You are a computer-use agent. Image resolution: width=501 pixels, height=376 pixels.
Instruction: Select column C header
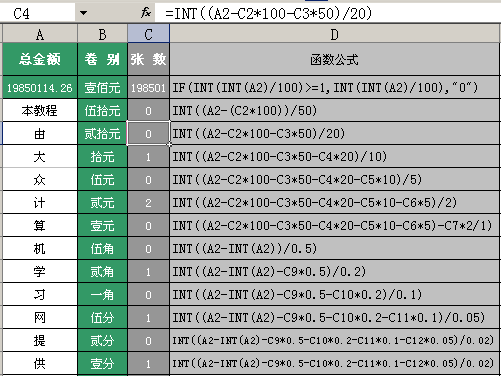point(148,34)
